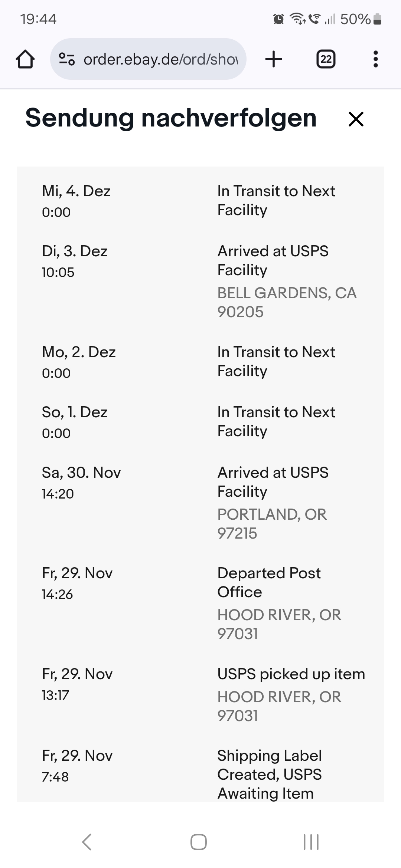
Task: Tap the Android back navigation button
Action: 87,842
